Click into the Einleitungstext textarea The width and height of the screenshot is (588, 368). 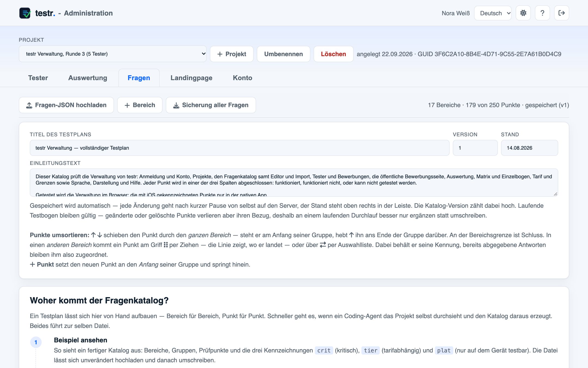click(294, 183)
